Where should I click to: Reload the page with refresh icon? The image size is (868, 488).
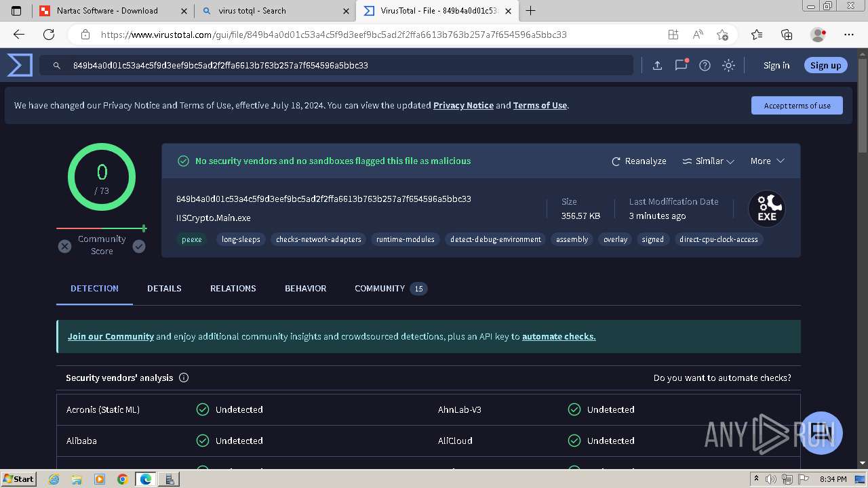click(49, 35)
